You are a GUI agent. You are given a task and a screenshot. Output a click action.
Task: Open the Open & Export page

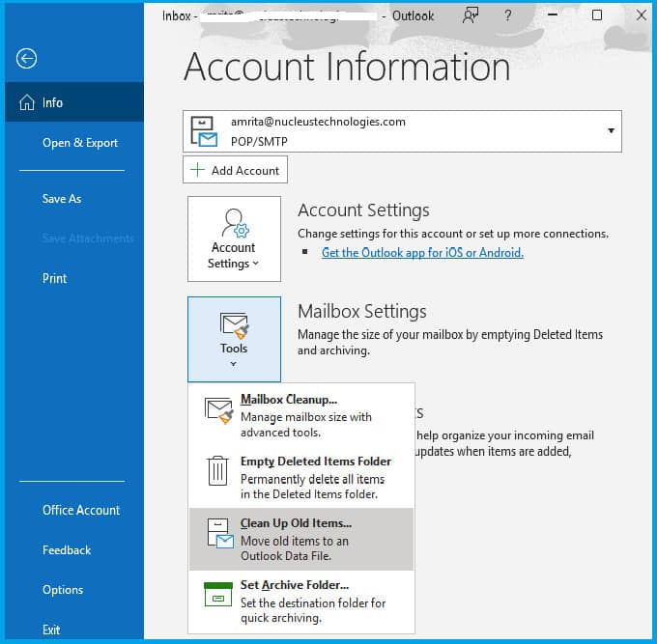(80, 143)
